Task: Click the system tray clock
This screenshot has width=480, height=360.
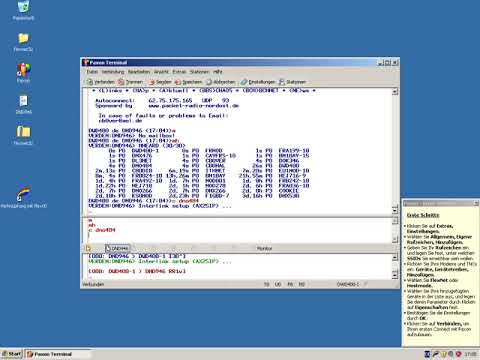Action: coord(470,354)
